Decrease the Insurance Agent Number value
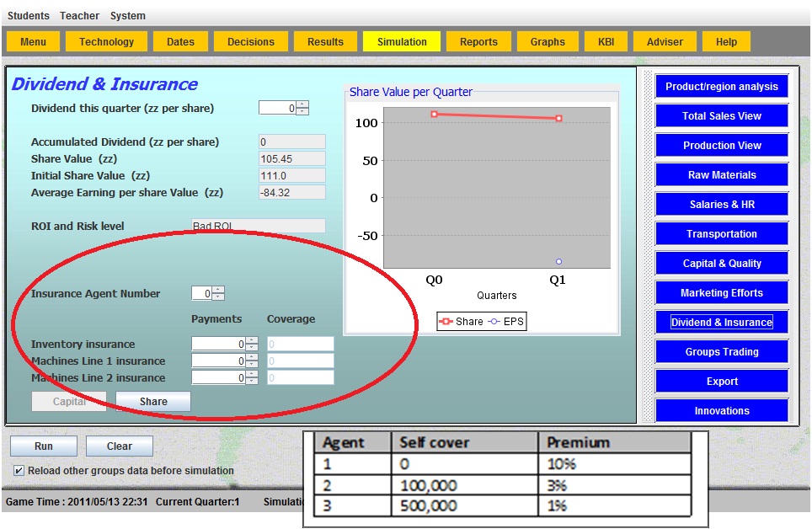Screen dimensions: 812x529 click(x=219, y=297)
